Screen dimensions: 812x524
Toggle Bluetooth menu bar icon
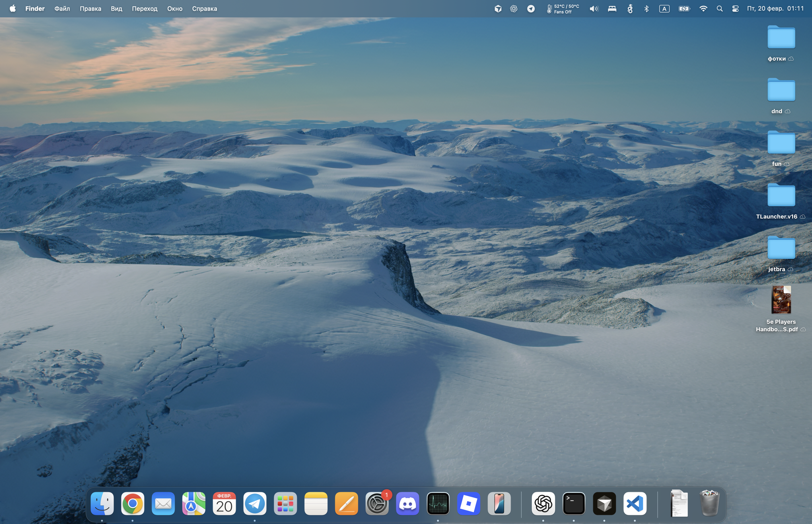[646, 9]
